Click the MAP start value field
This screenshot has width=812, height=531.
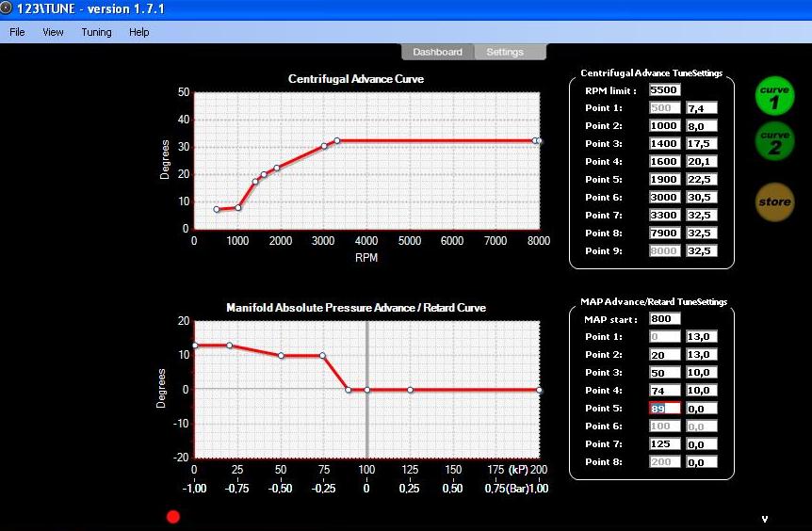pos(664,319)
